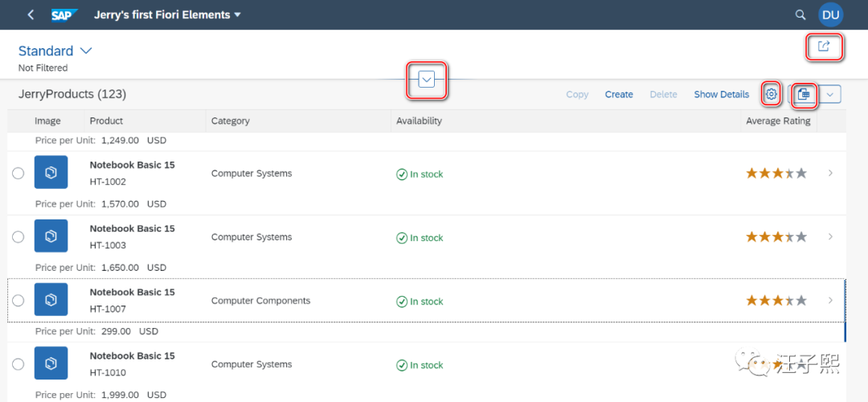This screenshot has width=868, height=402.
Task: Navigate into HT-1007 row via the arrow
Action: [x=830, y=301]
